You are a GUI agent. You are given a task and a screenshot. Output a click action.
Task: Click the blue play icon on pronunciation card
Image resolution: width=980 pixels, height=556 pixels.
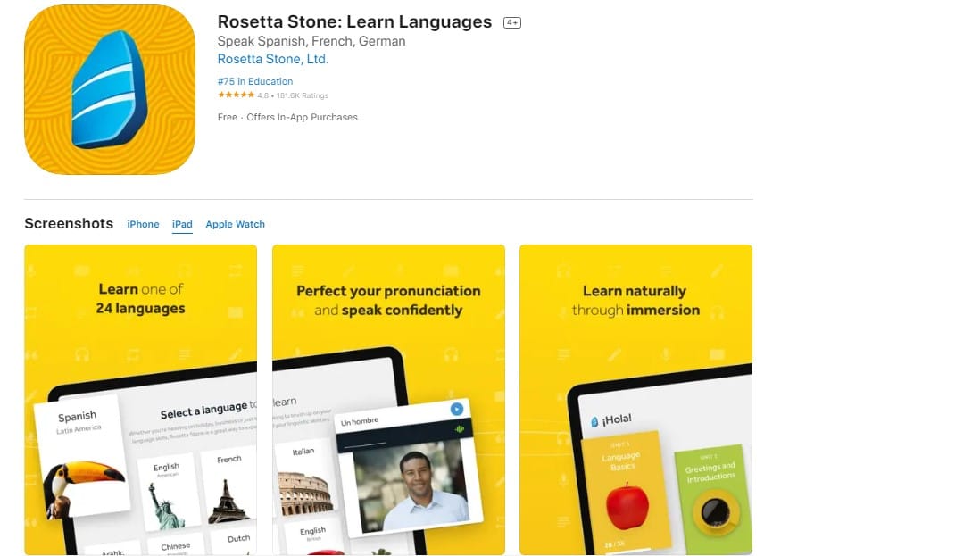click(457, 409)
